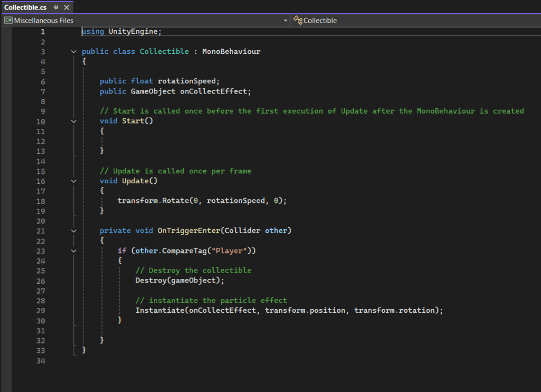This screenshot has height=392, width=541.
Task: Click the "Player" string literal
Action: (229, 250)
